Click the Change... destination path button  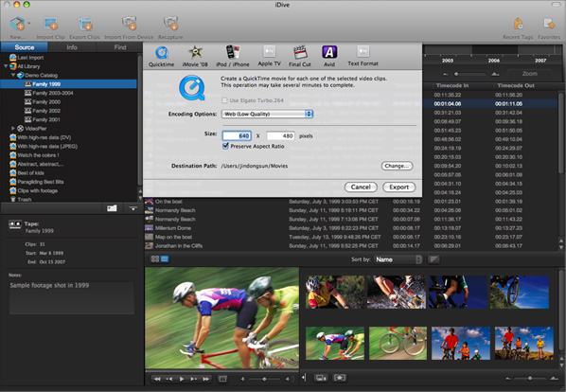397,166
